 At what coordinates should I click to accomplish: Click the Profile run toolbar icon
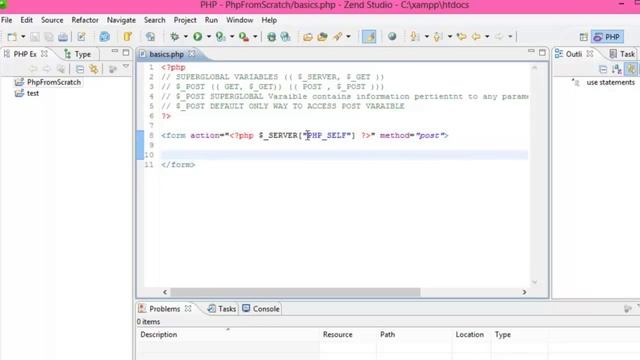click(221, 37)
